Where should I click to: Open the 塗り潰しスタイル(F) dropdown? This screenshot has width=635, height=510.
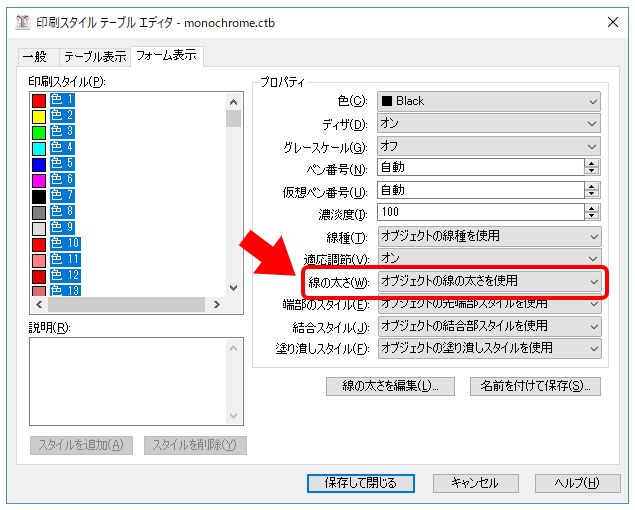490,348
